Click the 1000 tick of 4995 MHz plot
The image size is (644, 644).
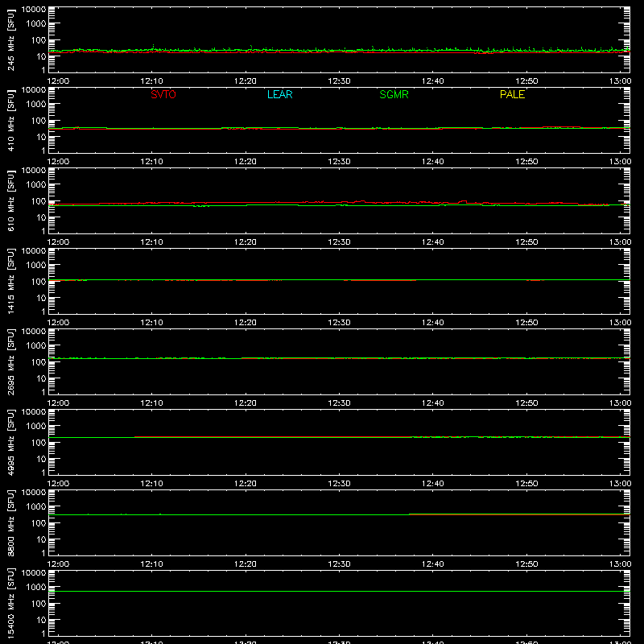click(x=36, y=427)
